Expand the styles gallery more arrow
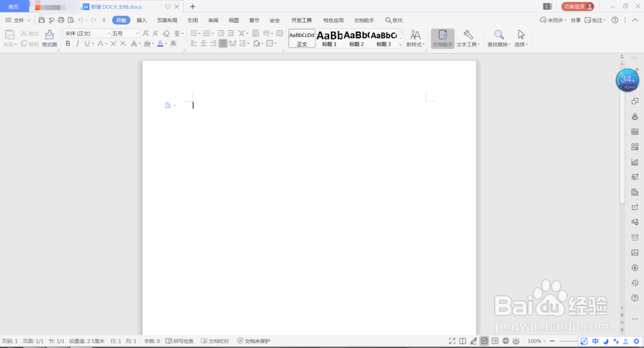This screenshot has width=644, height=348. point(401,44)
